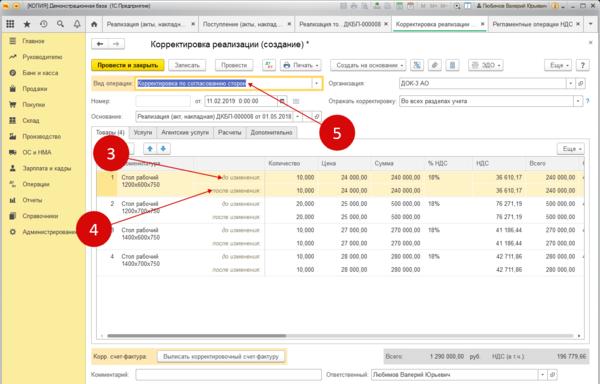The width and height of the screenshot is (600, 384).
Task: Expand Основание dropdown arrow
Action: click(298, 116)
